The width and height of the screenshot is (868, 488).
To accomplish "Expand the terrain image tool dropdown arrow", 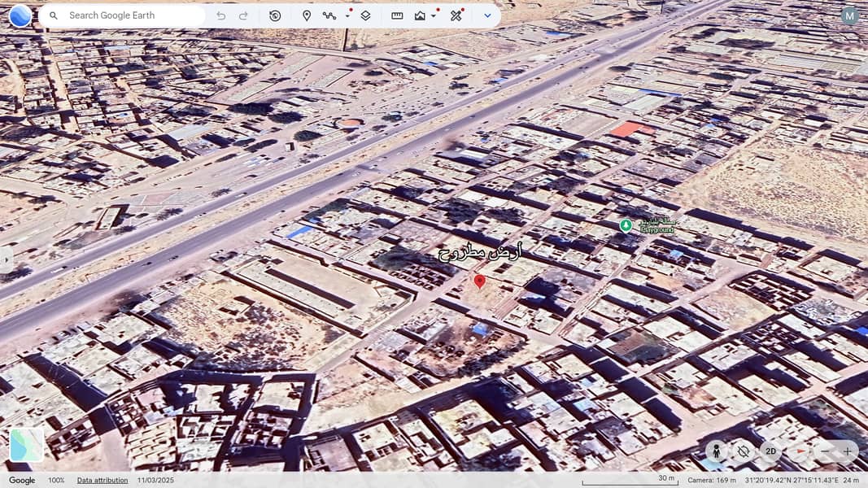I will click(434, 15).
